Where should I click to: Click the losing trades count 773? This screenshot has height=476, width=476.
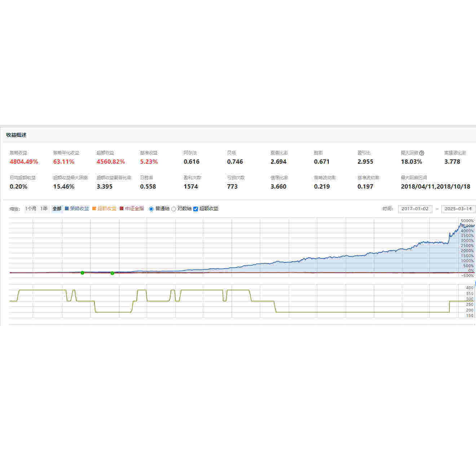click(232, 187)
